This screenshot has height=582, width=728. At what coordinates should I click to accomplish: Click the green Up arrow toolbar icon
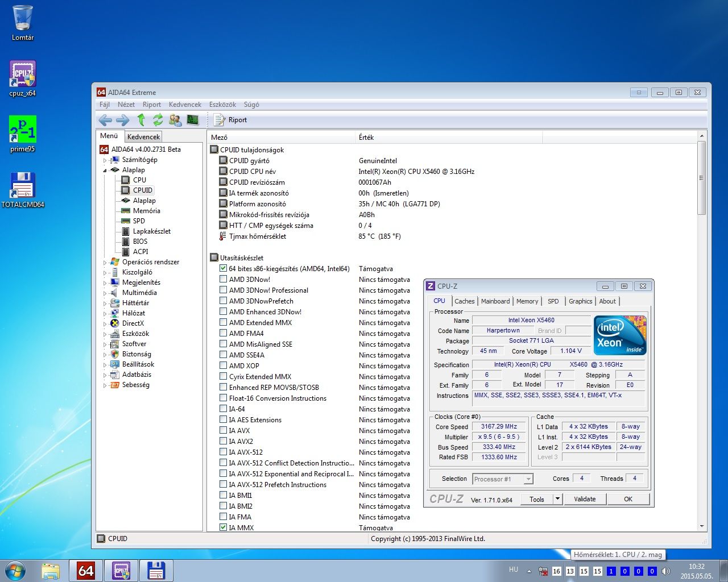pyautogui.click(x=141, y=120)
